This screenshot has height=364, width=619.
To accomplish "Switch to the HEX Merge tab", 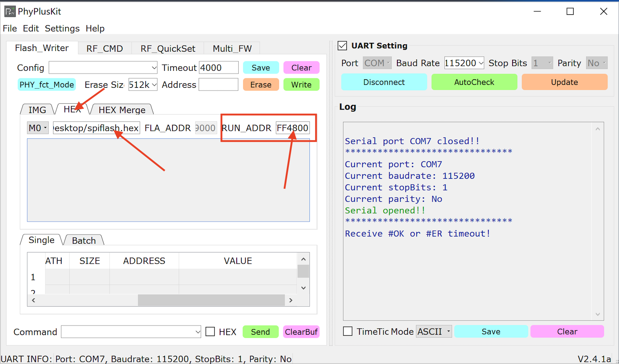I will click(x=122, y=110).
